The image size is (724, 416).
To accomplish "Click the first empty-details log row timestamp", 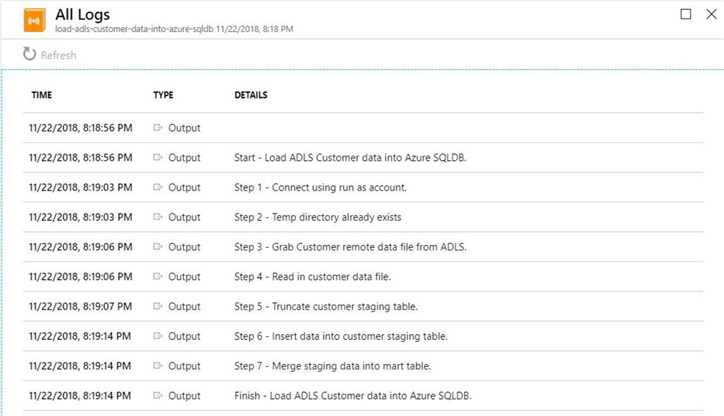I will [82, 128].
